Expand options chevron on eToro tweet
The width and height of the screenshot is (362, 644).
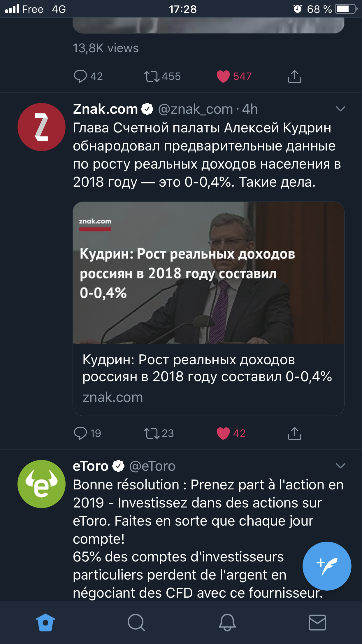(340, 466)
